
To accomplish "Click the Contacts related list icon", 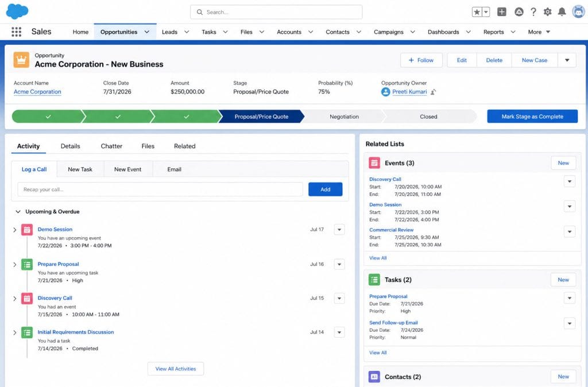I will click(x=374, y=377).
